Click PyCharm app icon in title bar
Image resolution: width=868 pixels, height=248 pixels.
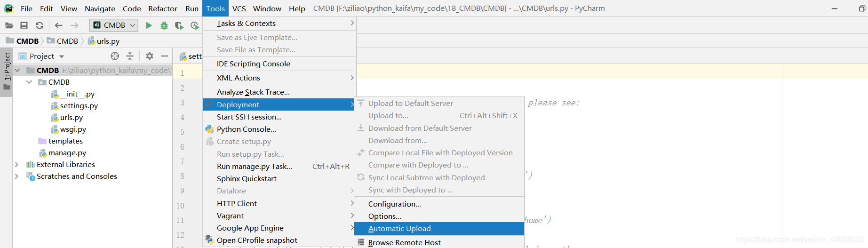(8, 8)
